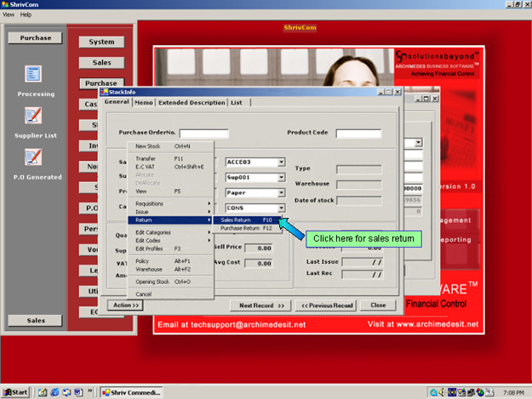Viewport: 532px width, 399px height.
Task: Click the www.archimedesit.net link text
Action: (x=438, y=324)
